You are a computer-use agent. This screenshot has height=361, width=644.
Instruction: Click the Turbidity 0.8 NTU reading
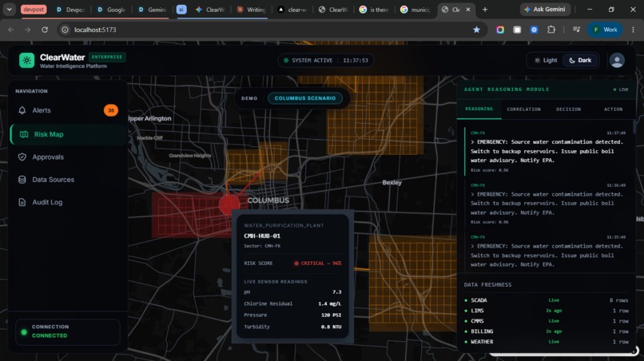point(292,327)
